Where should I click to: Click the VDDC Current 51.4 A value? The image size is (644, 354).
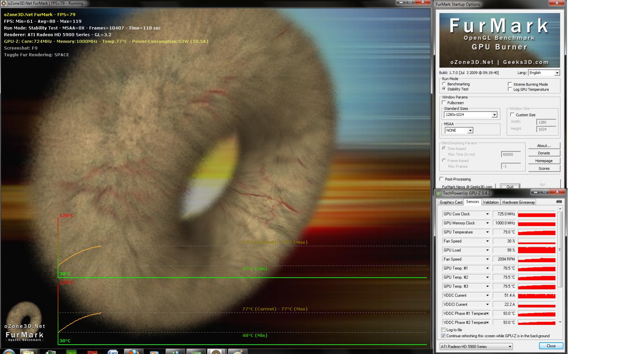coord(504,295)
